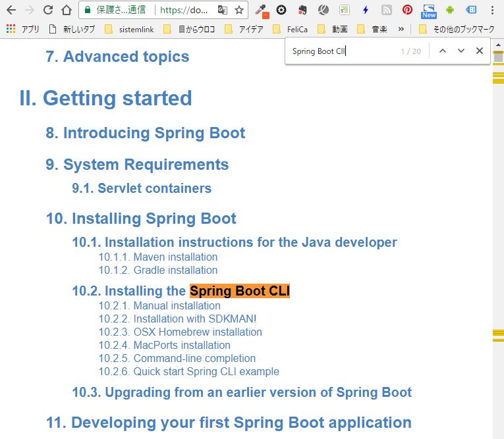Open 10. Installing Spring Boot link
The width and height of the screenshot is (504, 439).
click(141, 219)
